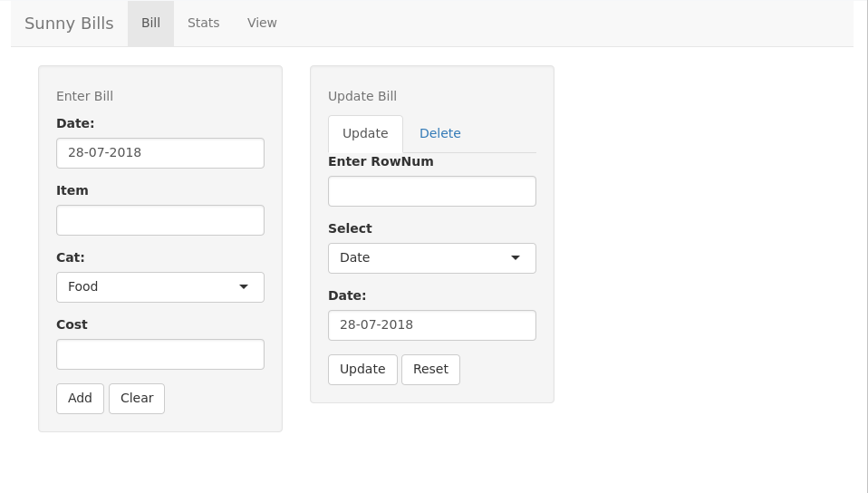The width and height of the screenshot is (868, 493).
Task: Click the Select label
Action: 350,228
